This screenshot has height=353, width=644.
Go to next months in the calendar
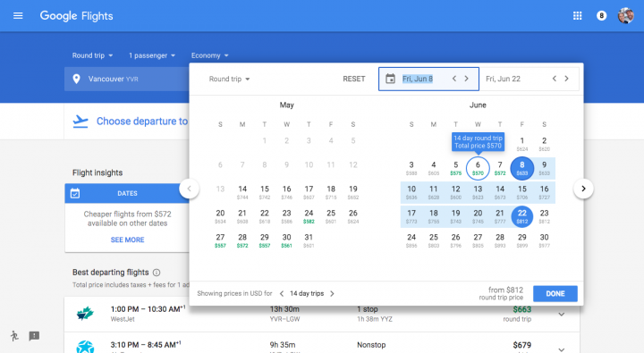click(x=583, y=189)
